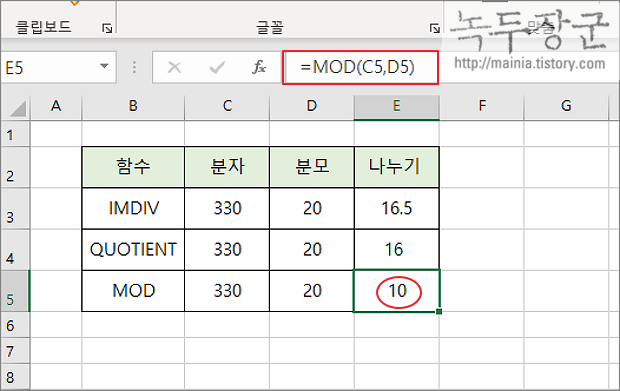The height and width of the screenshot is (391, 620).
Task: Click the cancel entry X icon
Action: (174, 68)
